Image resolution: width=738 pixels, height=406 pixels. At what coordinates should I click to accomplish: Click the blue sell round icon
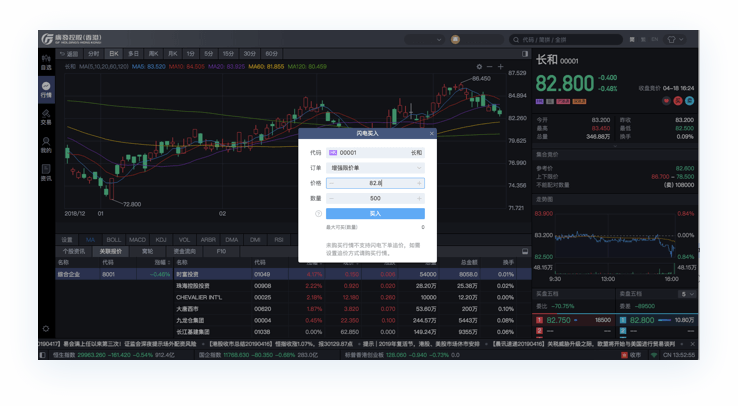690,101
